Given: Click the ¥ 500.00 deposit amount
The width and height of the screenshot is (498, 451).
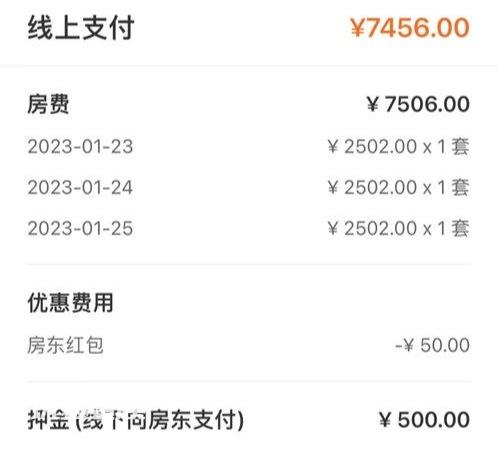Looking at the screenshot, I should click(424, 420).
